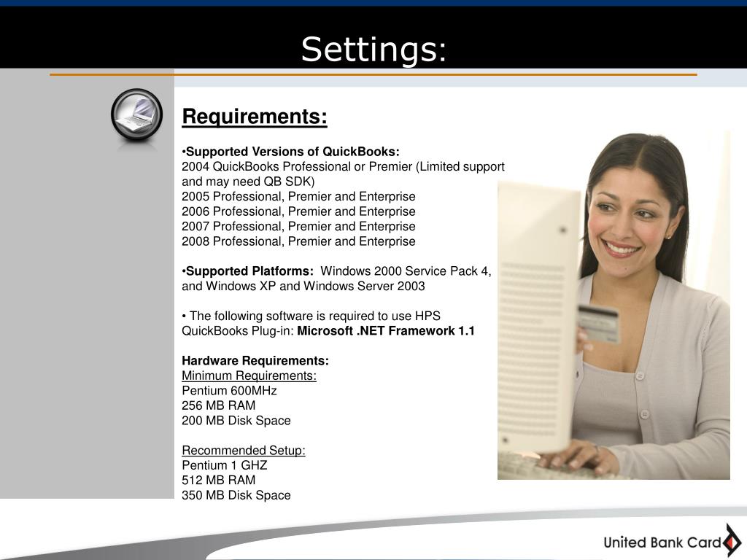The height and width of the screenshot is (560, 747).
Task: Click the 'United Bank Card' wordmark
Action: pos(662,542)
